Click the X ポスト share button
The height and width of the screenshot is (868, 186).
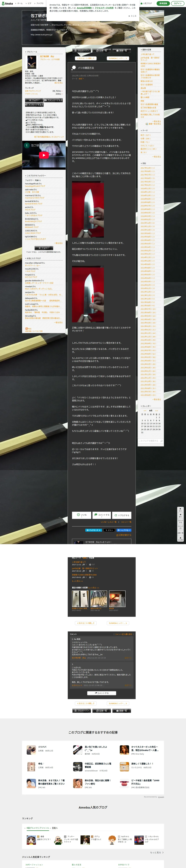click(x=109, y=530)
